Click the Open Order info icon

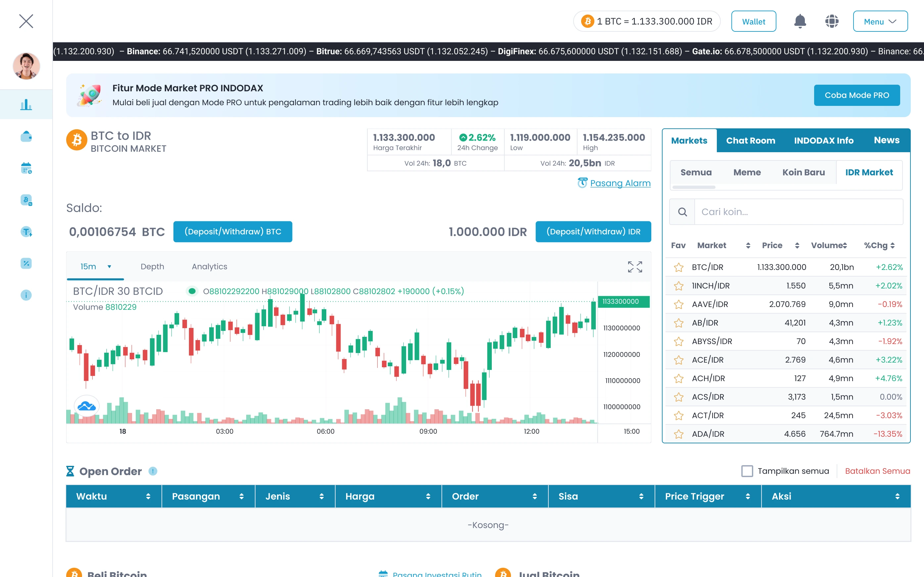click(153, 471)
